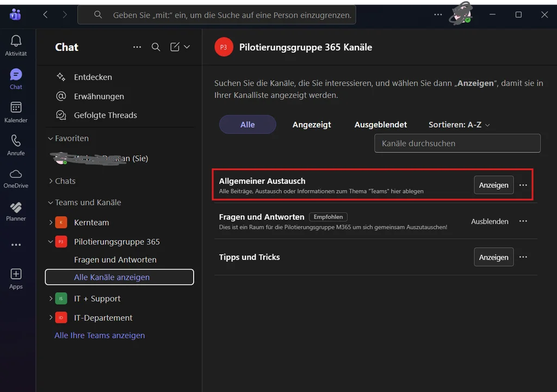This screenshot has width=557, height=392.
Task: Switch to the Ausgeblendet filter tab
Action: pyautogui.click(x=380, y=125)
